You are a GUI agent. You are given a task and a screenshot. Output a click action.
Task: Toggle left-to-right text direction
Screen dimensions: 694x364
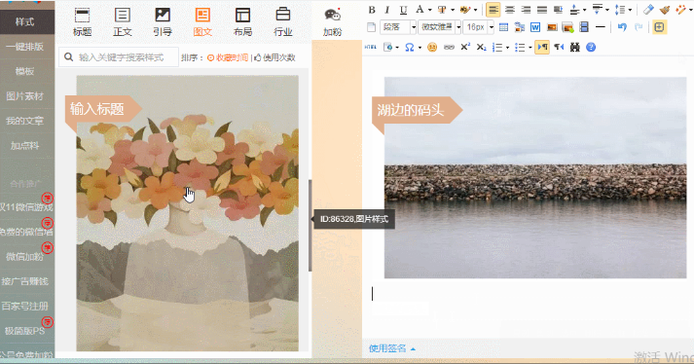click(x=542, y=47)
